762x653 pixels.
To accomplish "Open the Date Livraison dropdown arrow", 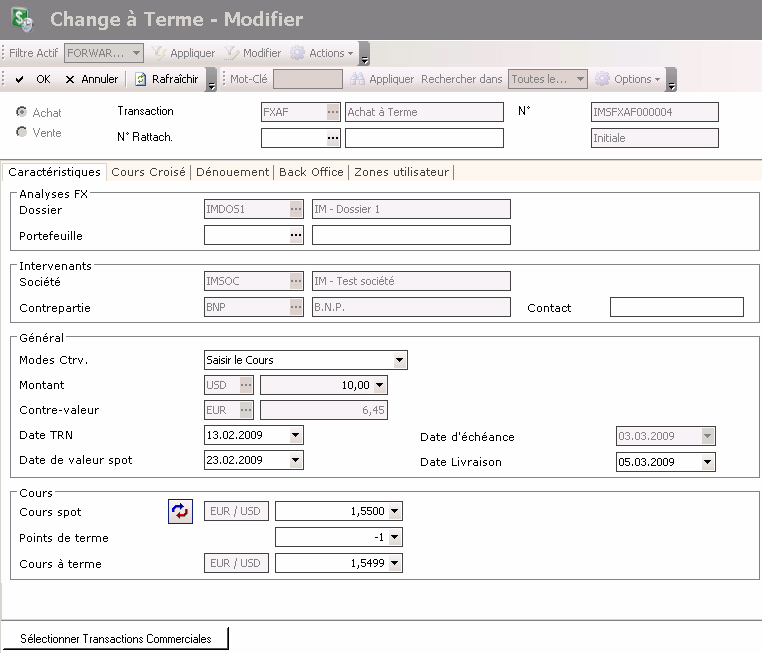I will point(708,462).
